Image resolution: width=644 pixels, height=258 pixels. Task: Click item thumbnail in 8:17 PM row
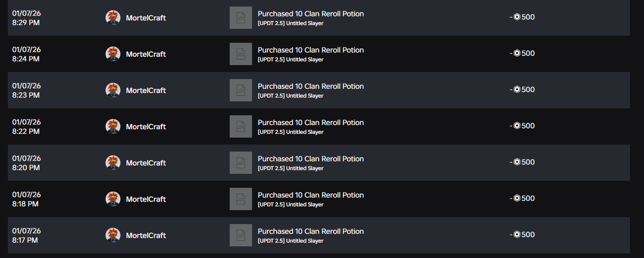241,235
